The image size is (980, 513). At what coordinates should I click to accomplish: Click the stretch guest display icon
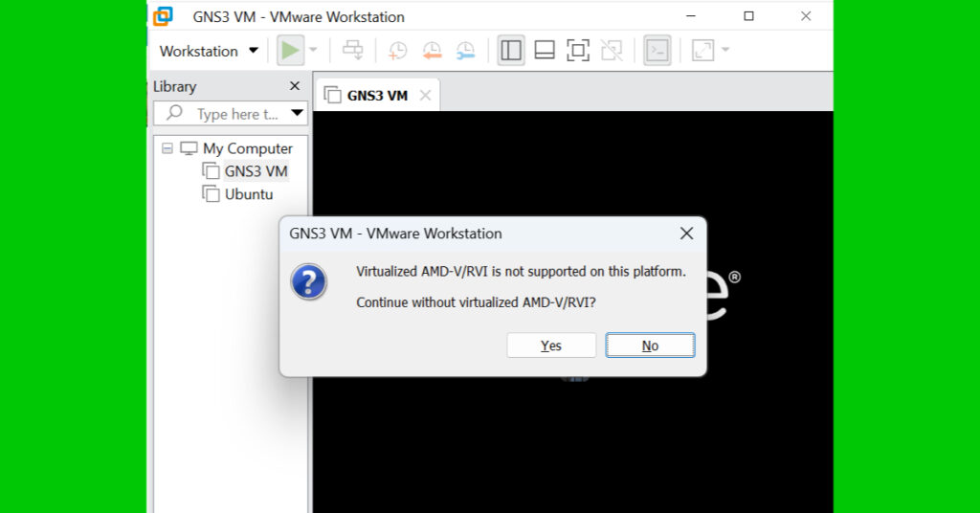[x=703, y=51]
